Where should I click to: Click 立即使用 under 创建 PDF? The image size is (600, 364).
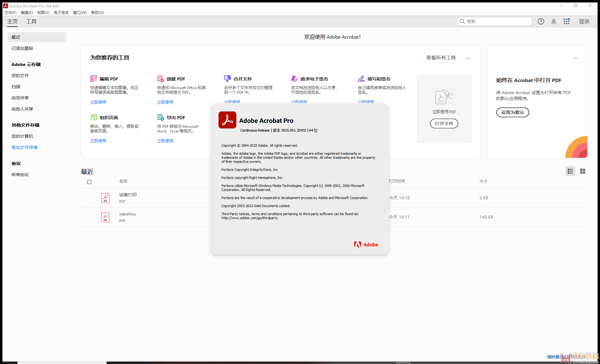165,102
